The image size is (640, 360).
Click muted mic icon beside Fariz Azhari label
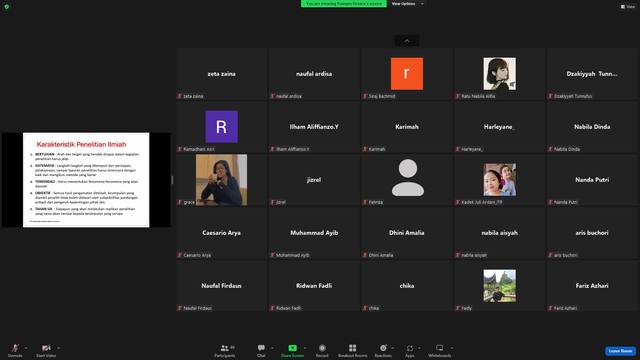pyautogui.click(x=550, y=308)
